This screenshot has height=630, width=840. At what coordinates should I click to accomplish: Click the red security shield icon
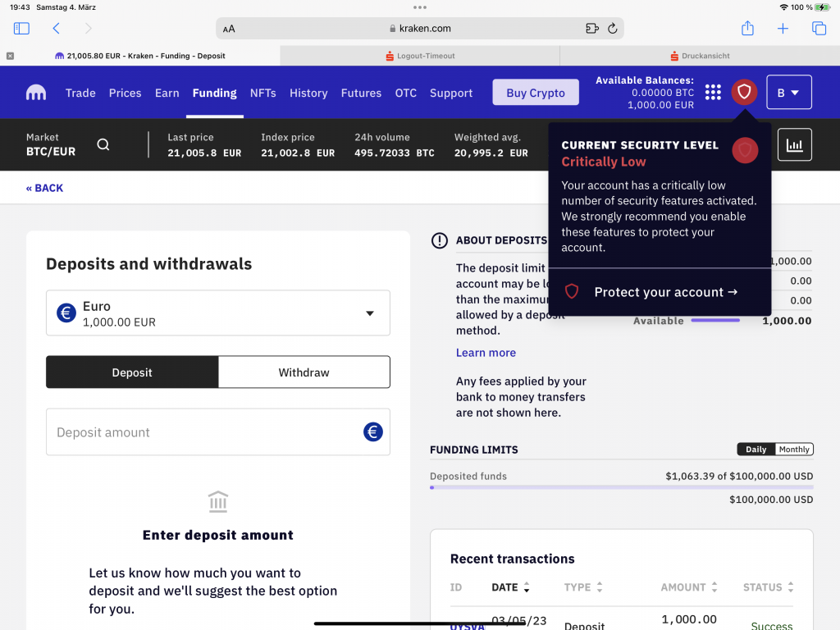point(744,92)
